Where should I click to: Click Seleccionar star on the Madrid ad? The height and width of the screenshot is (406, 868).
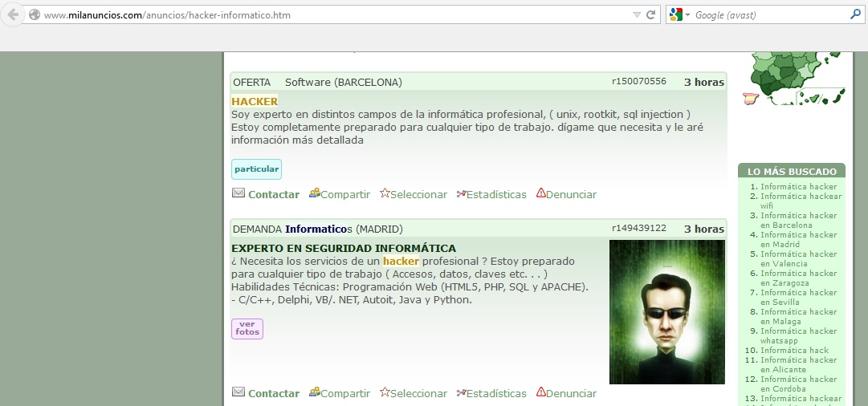385,392
